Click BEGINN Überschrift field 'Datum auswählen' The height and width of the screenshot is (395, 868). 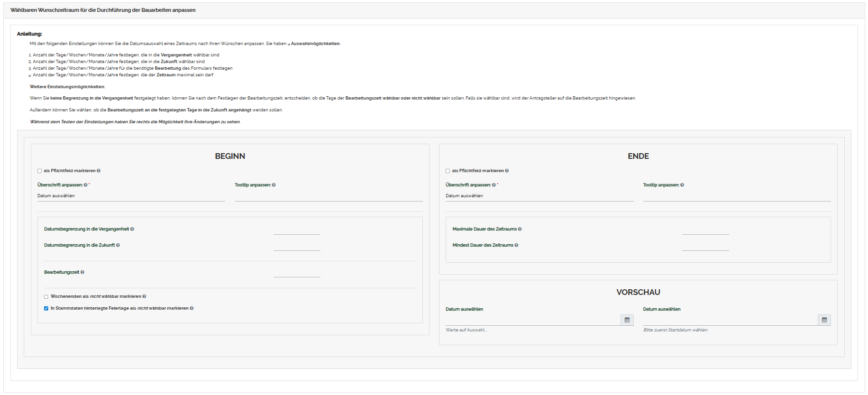click(131, 196)
